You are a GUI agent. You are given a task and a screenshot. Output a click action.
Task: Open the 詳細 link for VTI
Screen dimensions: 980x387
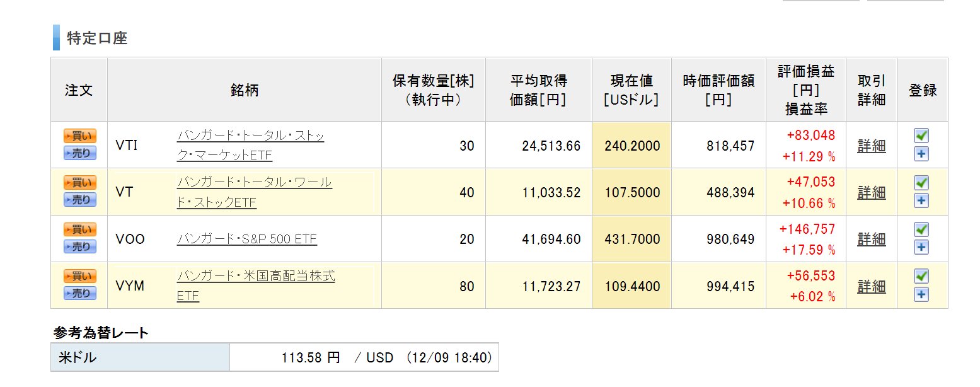(871, 146)
